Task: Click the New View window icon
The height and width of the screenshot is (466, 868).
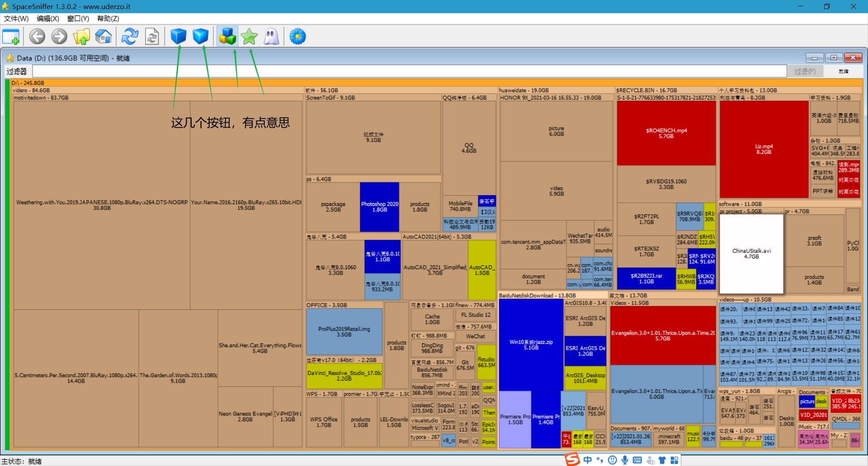Action: coord(11,37)
